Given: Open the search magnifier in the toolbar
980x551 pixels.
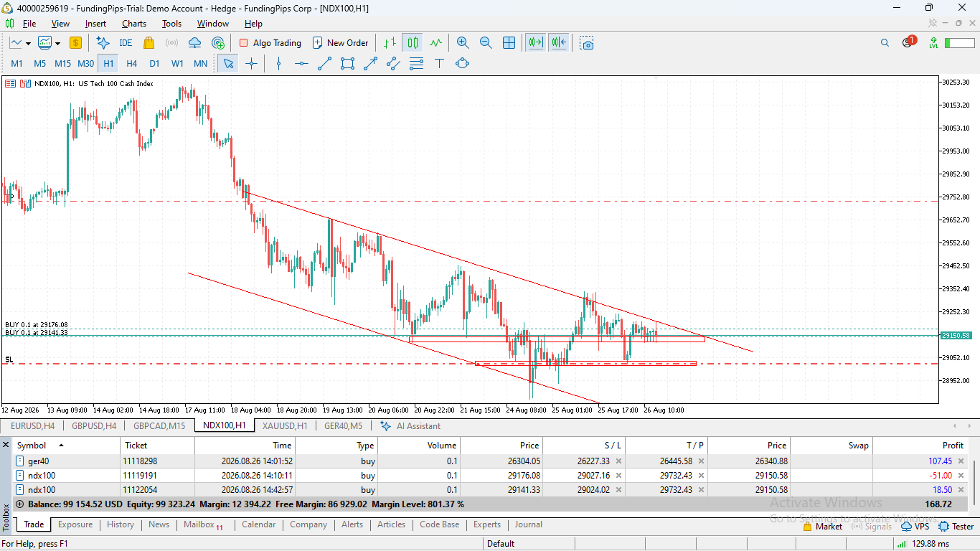Looking at the screenshot, I should [885, 43].
